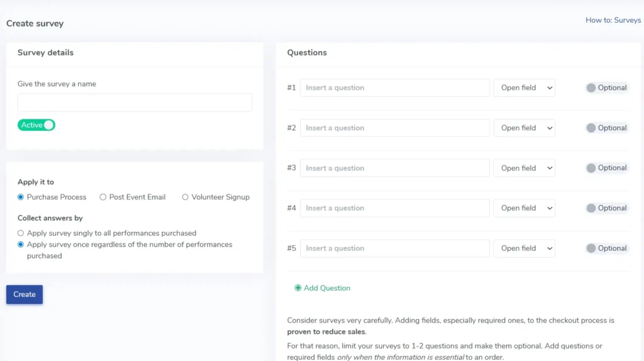Open field type dropdown for question #4

click(524, 208)
